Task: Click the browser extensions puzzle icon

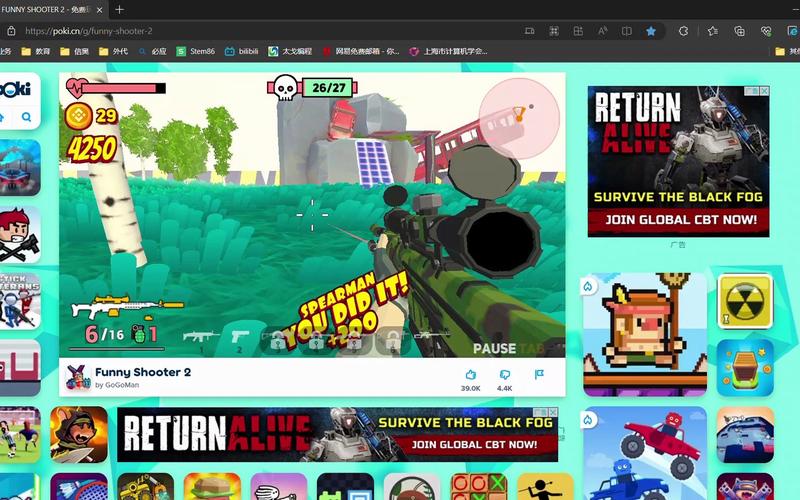Action: (x=684, y=31)
